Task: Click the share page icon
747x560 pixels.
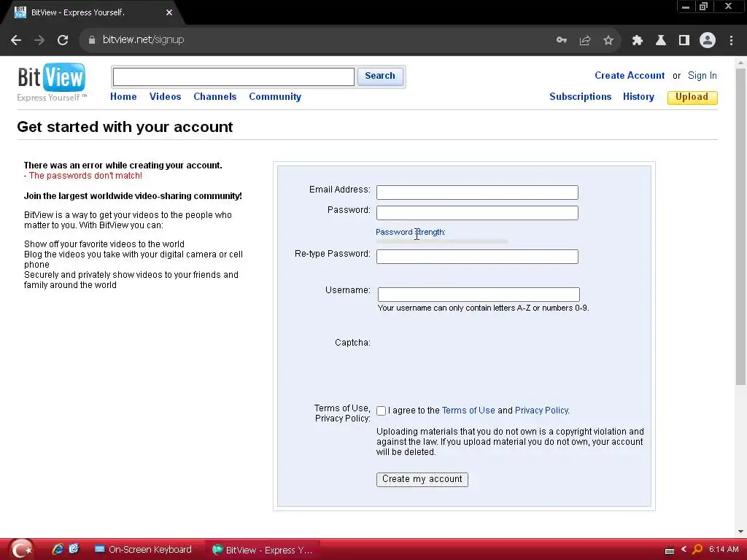Action: (585, 41)
